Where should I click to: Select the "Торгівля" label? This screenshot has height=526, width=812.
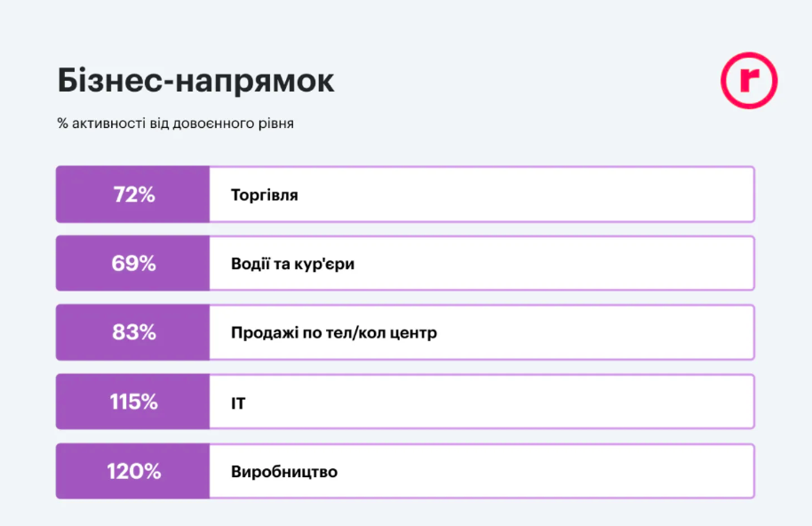coord(264,195)
